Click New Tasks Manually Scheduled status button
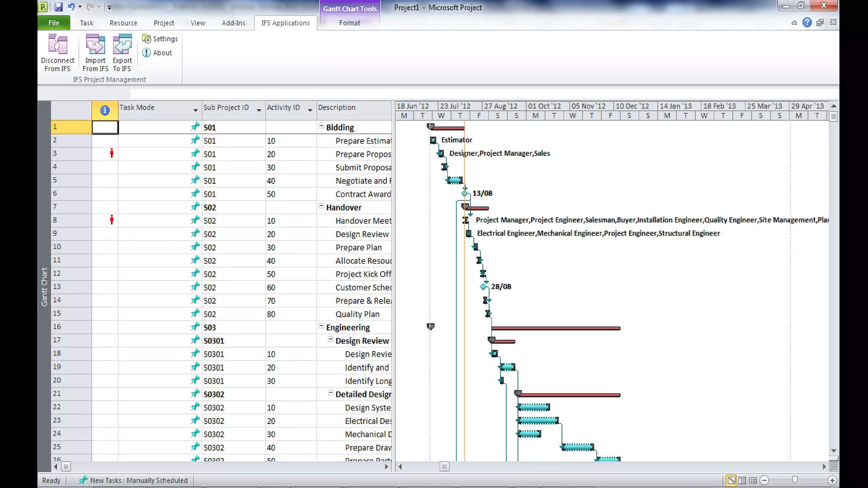 click(134, 480)
